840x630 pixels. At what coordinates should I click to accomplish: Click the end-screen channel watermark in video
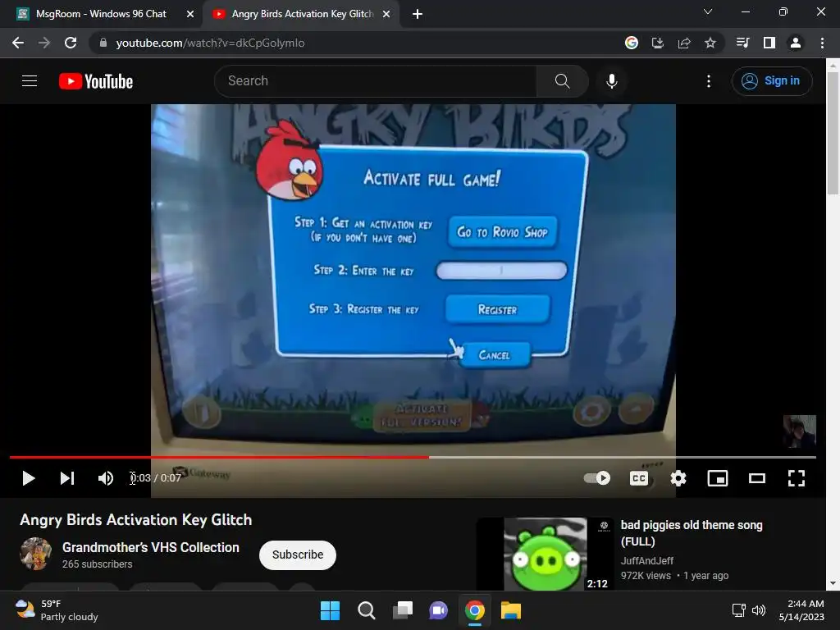pos(799,431)
